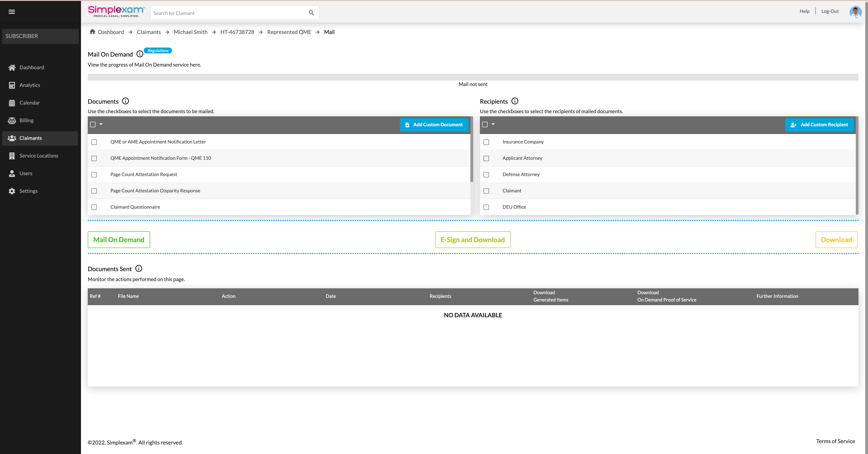Click the Documents section info icon
Image resolution: width=868 pixels, height=454 pixels.
point(125,101)
